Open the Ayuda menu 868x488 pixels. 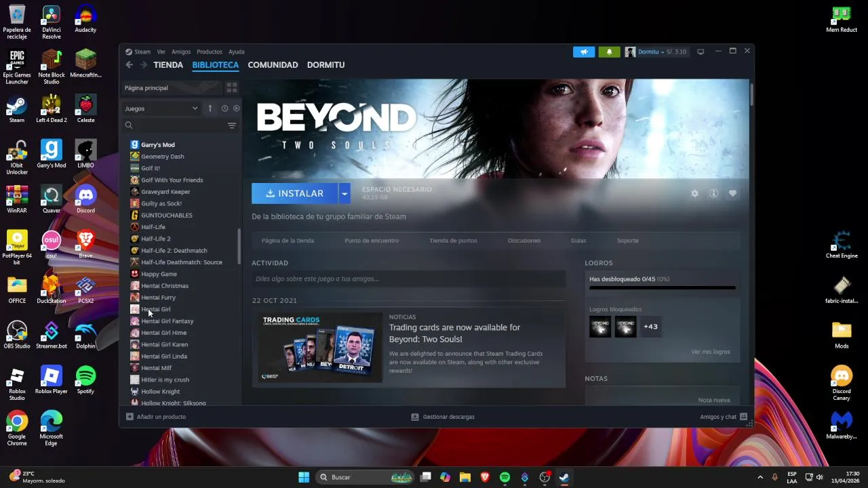click(x=237, y=52)
